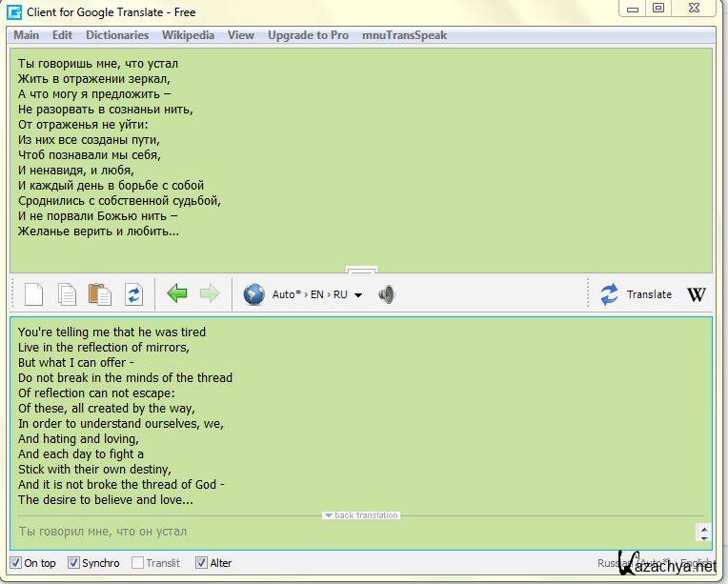Click the speaker text-to-speech icon
The width and height of the screenshot is (728, 584).
(386, 294)
